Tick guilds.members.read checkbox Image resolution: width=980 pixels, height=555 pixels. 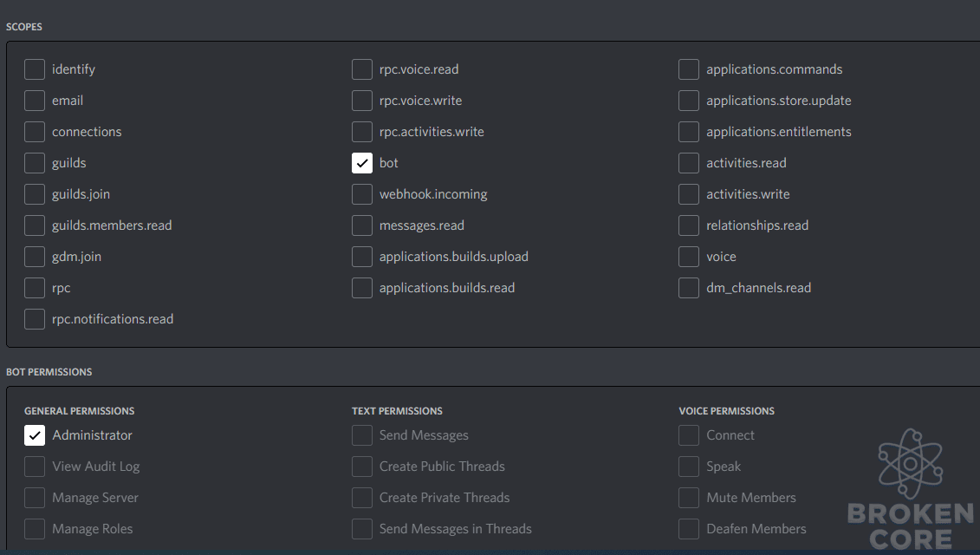35,225
